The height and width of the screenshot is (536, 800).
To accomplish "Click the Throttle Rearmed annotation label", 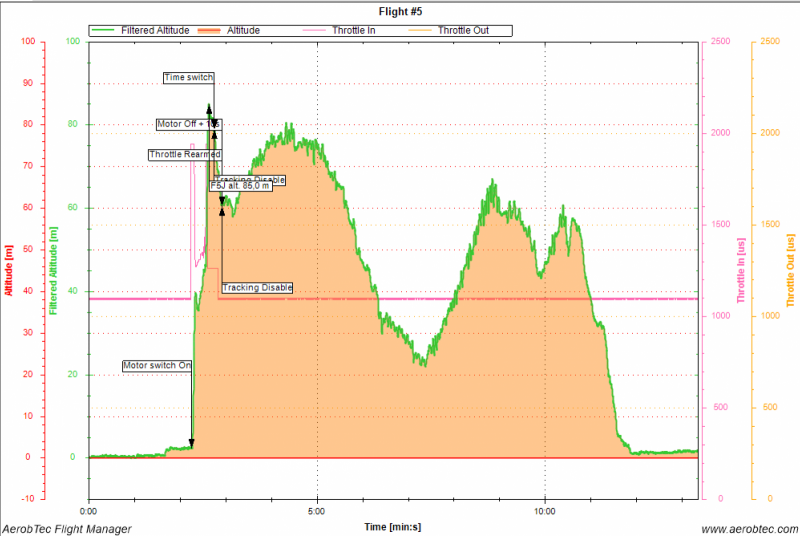I will (184, 154).
